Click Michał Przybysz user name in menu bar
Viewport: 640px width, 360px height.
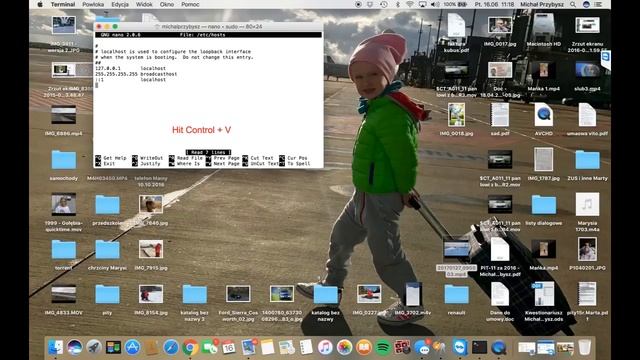(x=542, y=4)
